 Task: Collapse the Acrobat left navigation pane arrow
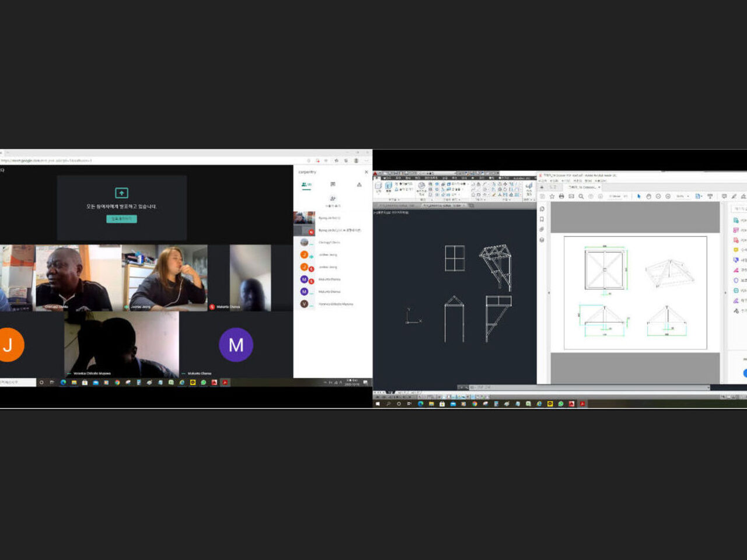coord(549,292)
